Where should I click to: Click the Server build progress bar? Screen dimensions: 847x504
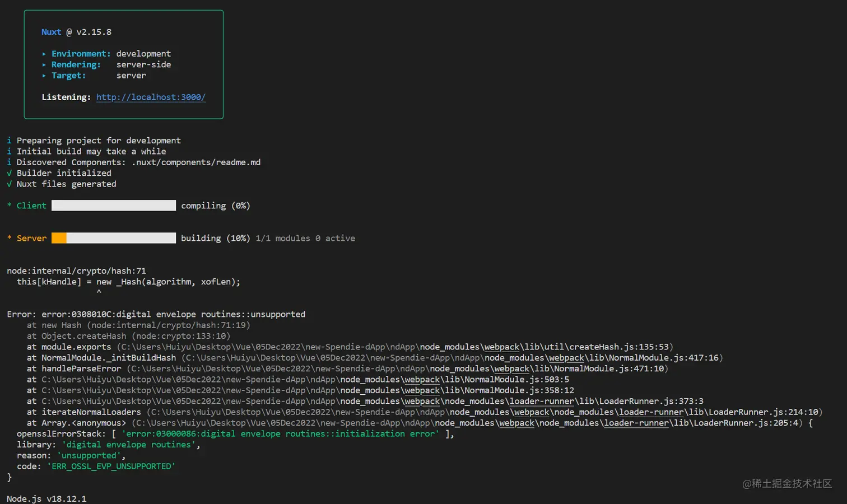[114, 238]
